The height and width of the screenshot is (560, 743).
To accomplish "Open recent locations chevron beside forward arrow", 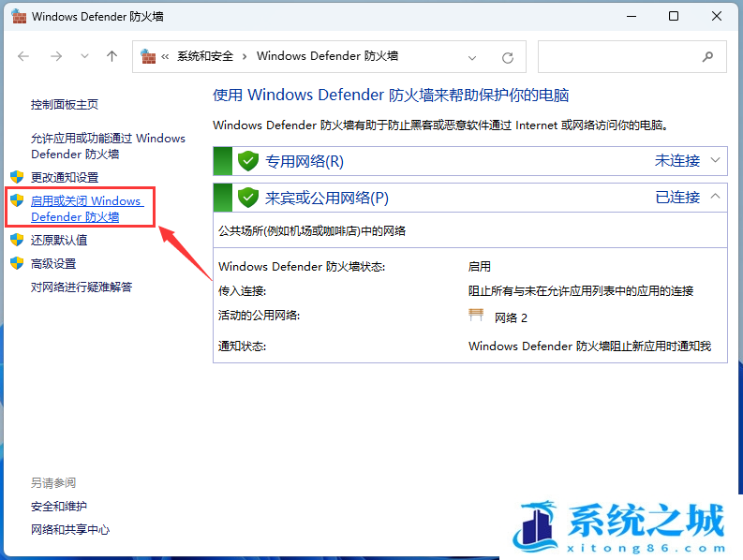I will point(84,56).
